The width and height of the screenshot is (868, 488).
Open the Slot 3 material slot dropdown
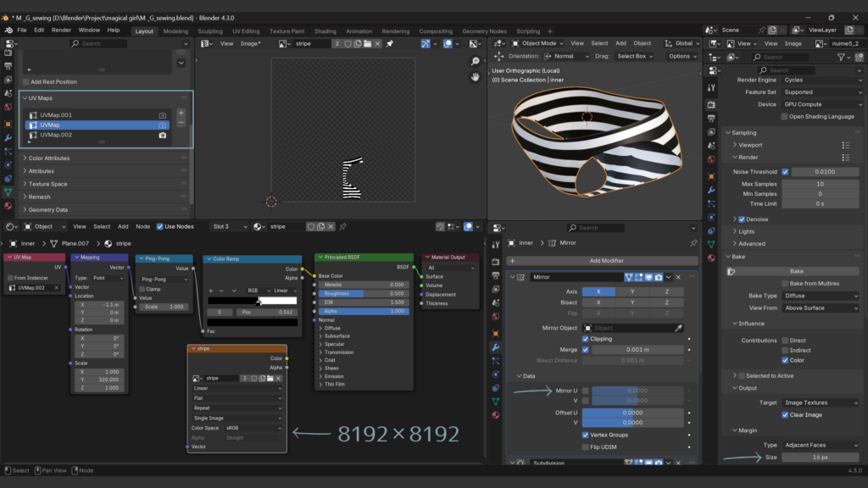tap(231, 226)
